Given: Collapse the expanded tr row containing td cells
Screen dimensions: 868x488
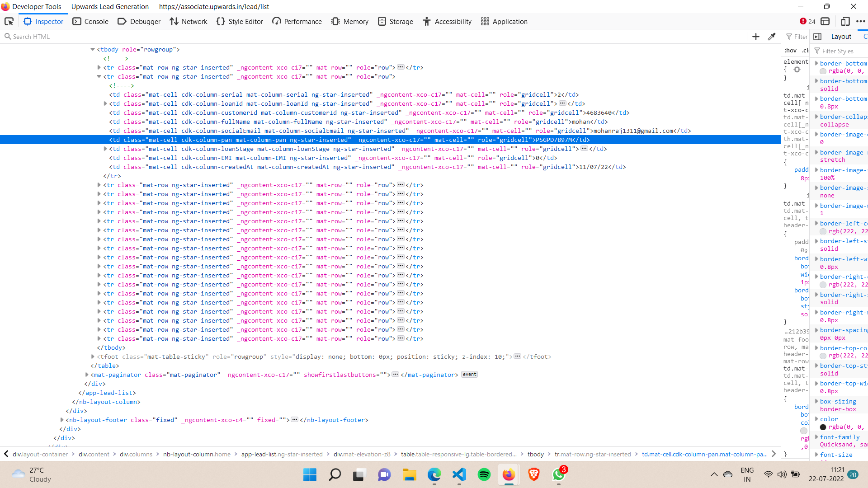Looking at the screenshot, I should pos(99,76).
